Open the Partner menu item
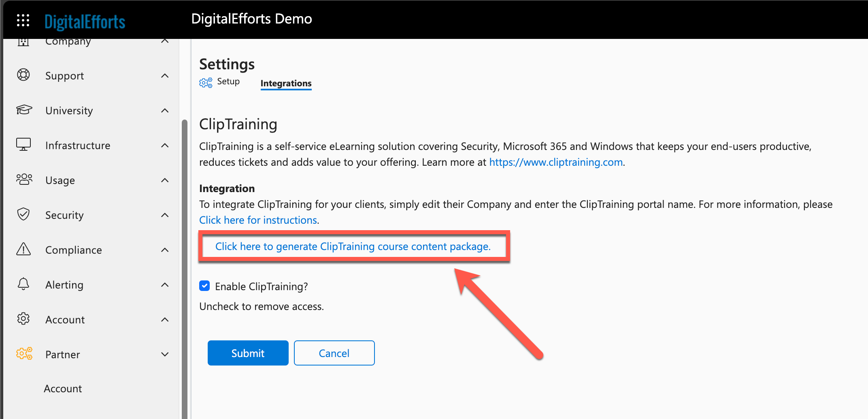Image resolution: width=868 pixels, height=419 pixels. point(63,355)
